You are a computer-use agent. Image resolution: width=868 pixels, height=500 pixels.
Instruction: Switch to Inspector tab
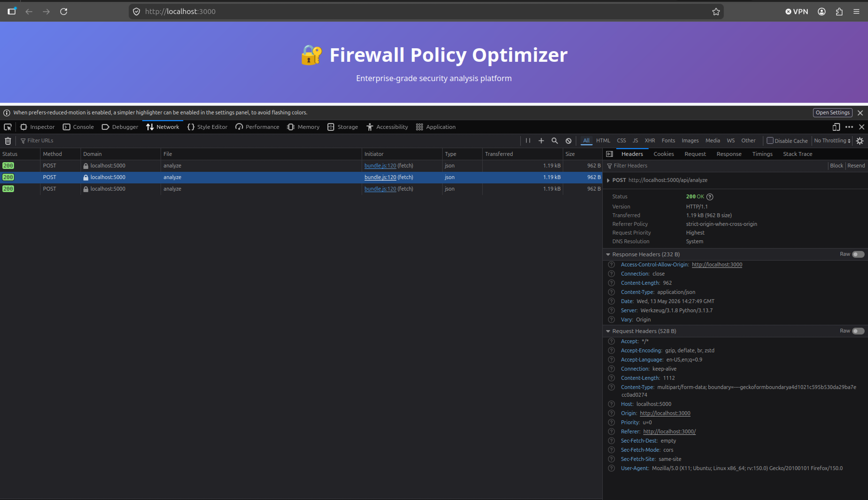coord(38,127)
